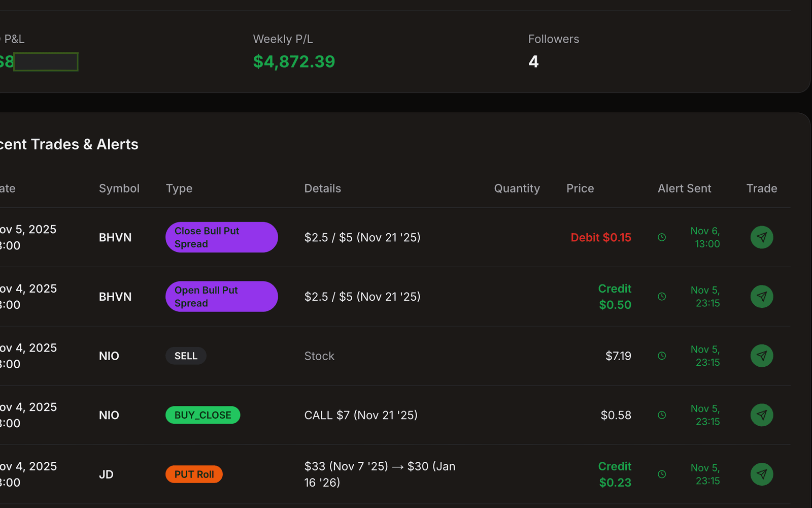Screen dimensions: 812x508
Task: Click the Weekly P/L label
Action: (x=283, y=39)
